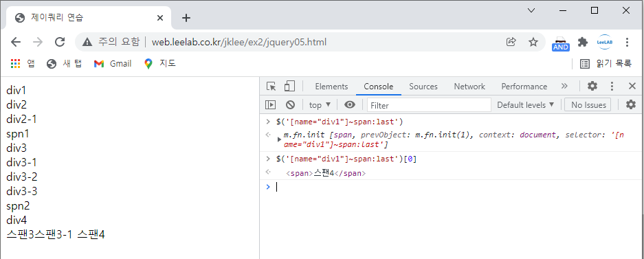This screenshot has height=259, width=644.
Task: Activate the inspect element picker tool
Action: point(271,86)
